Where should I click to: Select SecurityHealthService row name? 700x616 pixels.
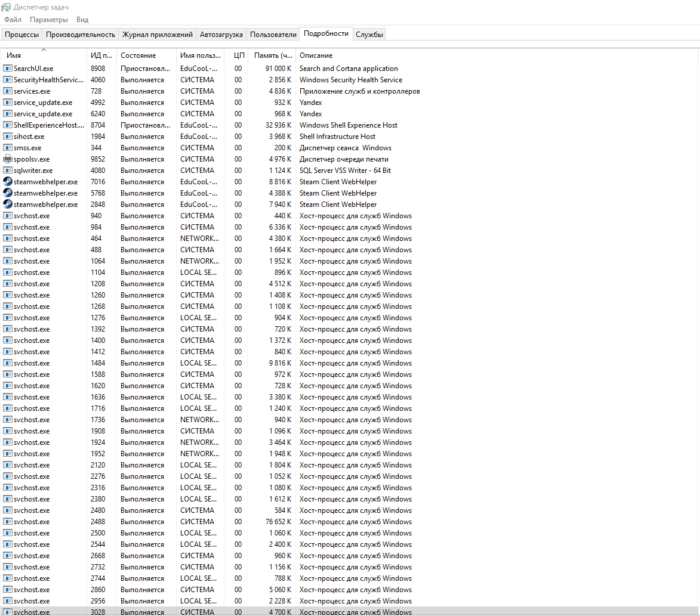[49, 80]
